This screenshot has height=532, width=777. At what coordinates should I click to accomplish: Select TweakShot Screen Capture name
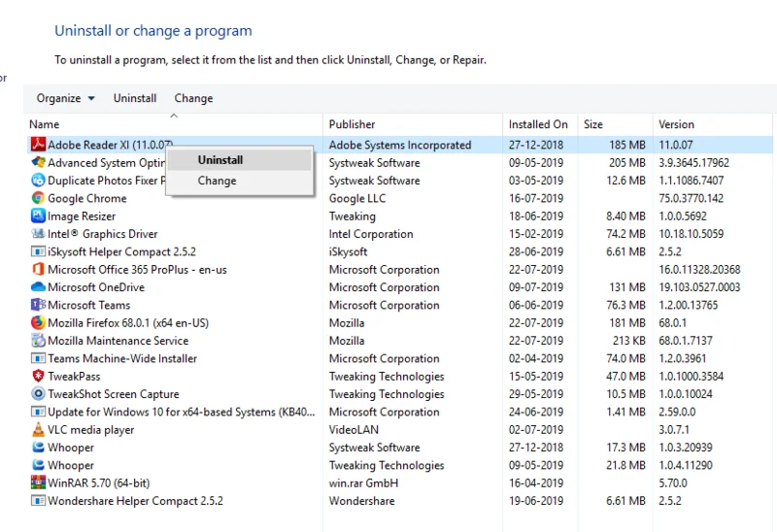(x=114, y=394)
